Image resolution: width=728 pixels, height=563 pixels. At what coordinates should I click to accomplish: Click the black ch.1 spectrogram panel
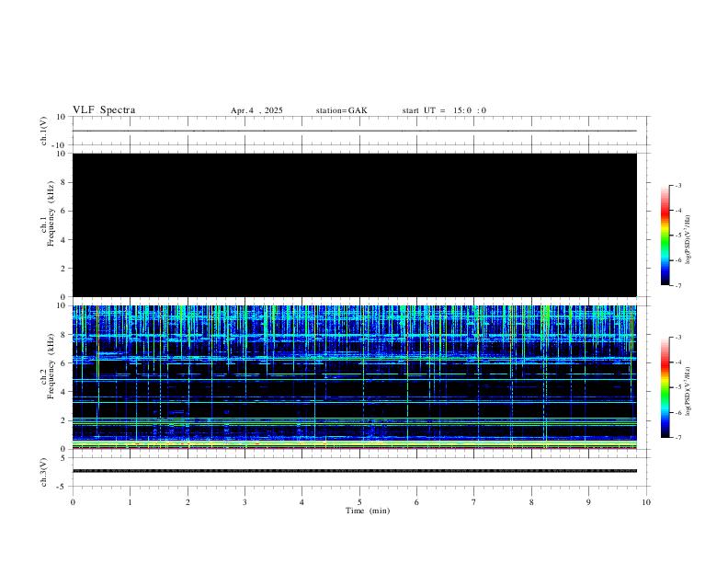click(355, 224)
